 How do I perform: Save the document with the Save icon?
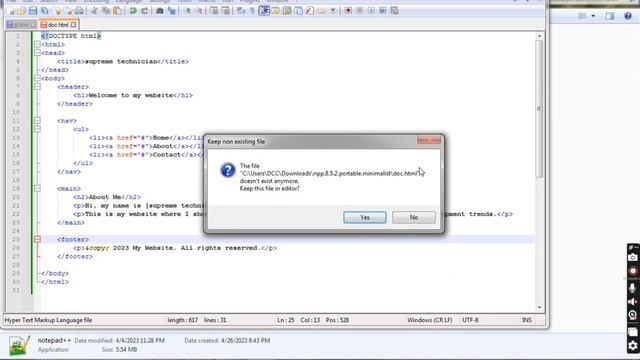coord(33,11)
